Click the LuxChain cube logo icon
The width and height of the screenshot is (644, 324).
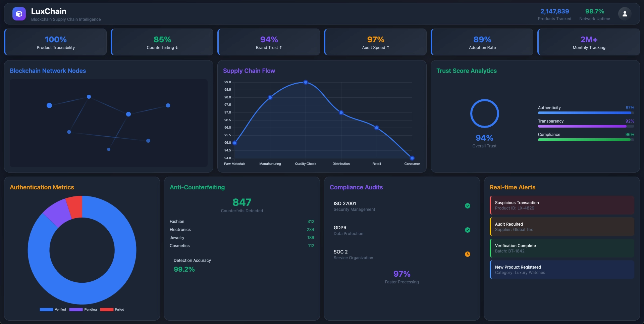tap(19, 14)
